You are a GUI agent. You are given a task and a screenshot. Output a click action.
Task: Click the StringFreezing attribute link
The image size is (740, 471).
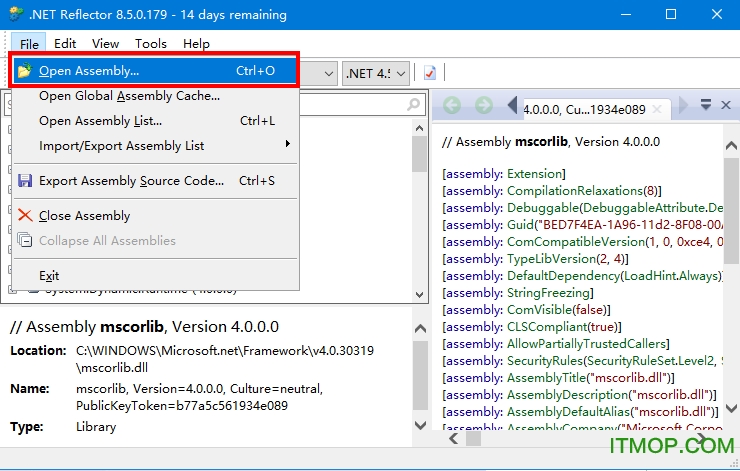[548, 293]
